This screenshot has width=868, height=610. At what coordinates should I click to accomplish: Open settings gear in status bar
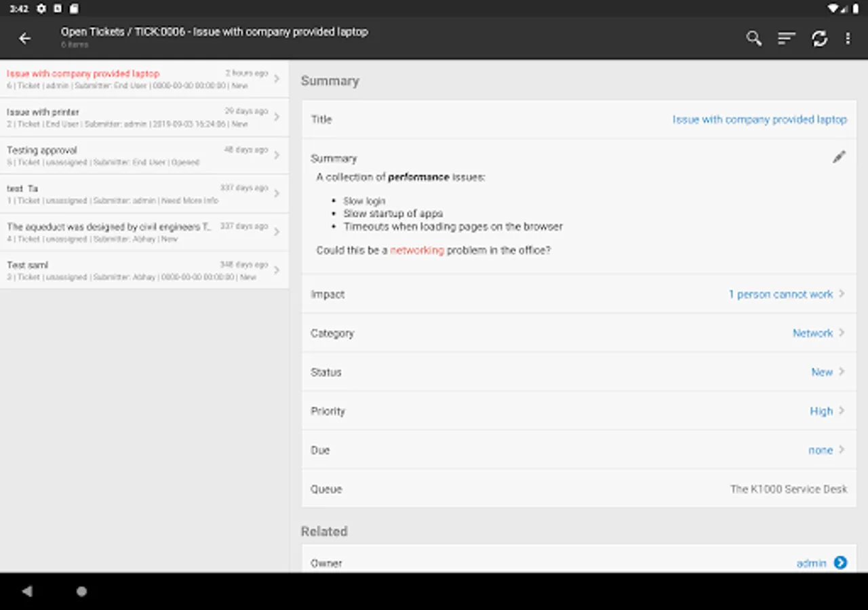(41, 9)
